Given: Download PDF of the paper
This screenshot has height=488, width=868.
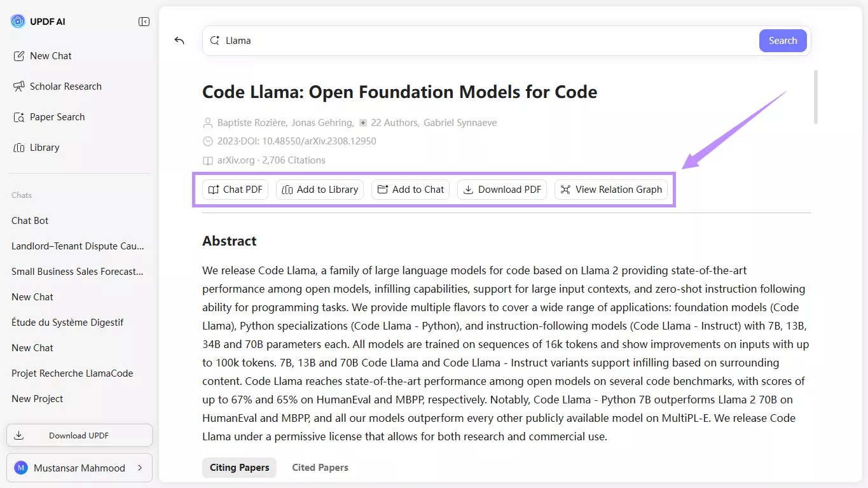Looking at the screenshot, I should 502,190.
